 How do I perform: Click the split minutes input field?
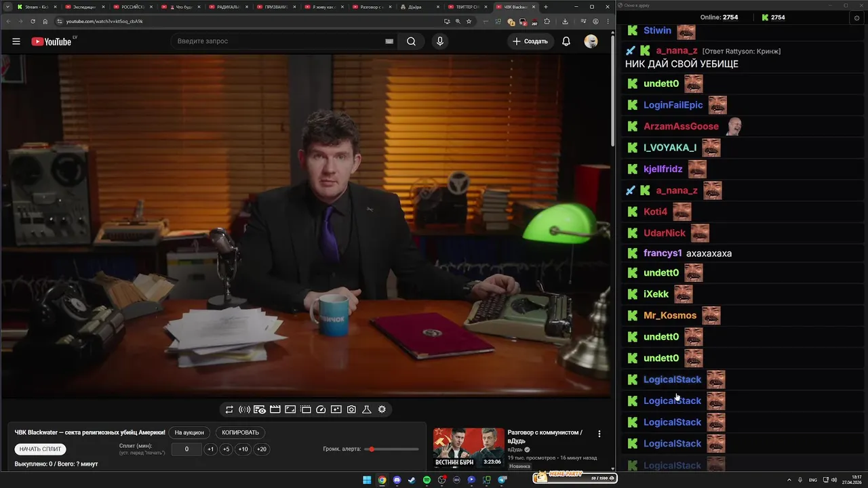(x=186, y=449)
